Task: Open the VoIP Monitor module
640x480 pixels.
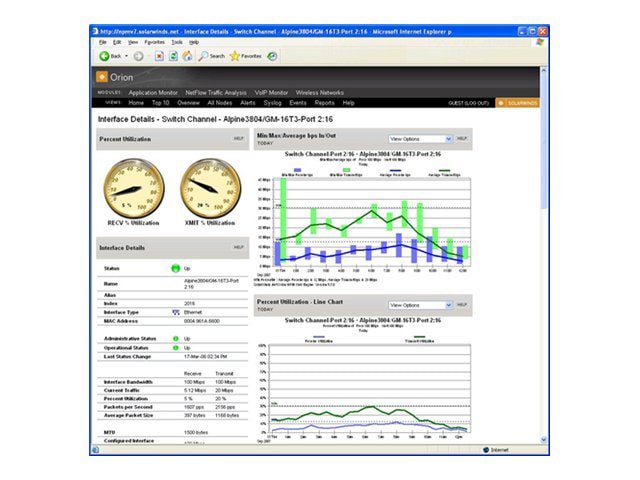Action: point(271,93)
